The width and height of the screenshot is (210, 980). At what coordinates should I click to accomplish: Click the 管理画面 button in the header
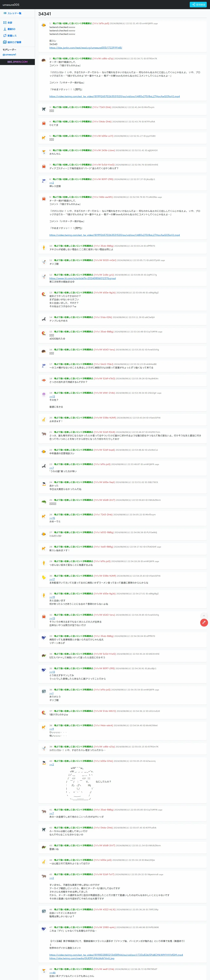pos(198,5)
